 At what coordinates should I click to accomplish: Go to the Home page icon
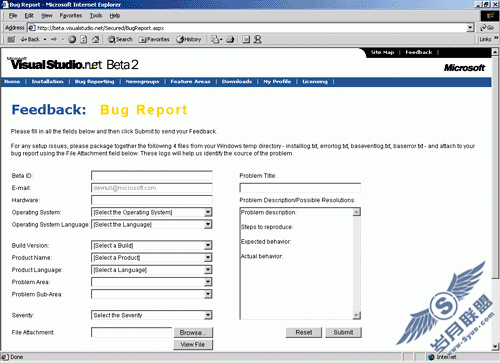pos(95,39)
